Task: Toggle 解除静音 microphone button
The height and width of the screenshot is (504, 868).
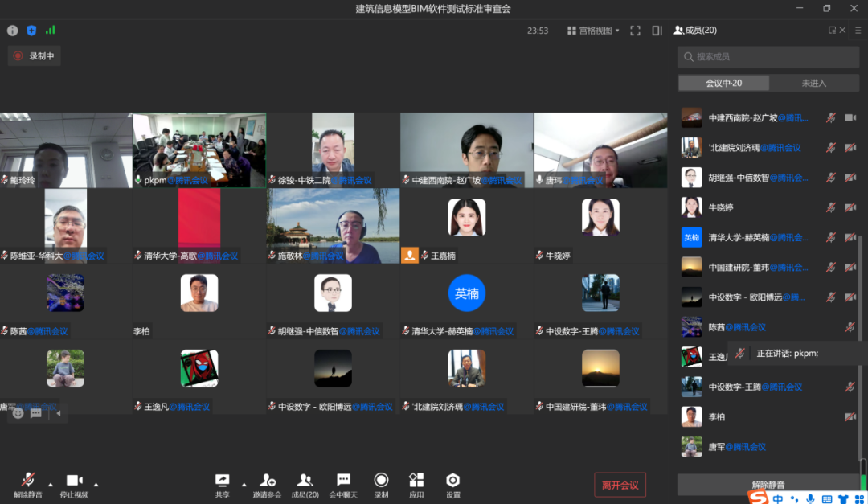Action: (28, 485)
